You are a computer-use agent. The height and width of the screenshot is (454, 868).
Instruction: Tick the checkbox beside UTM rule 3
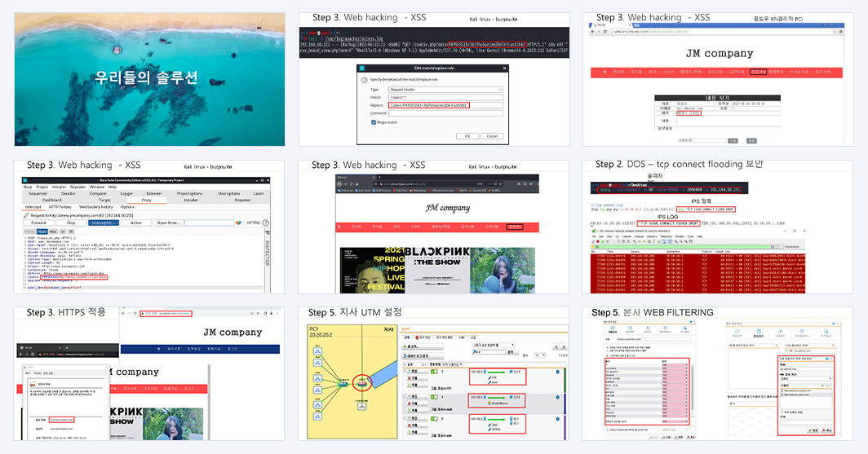405,371
